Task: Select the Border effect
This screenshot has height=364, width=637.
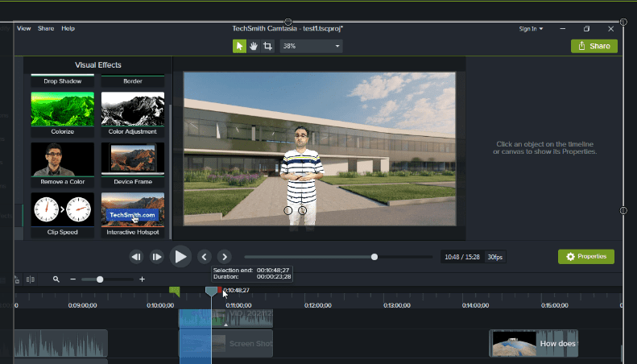Action: (133, 81)
